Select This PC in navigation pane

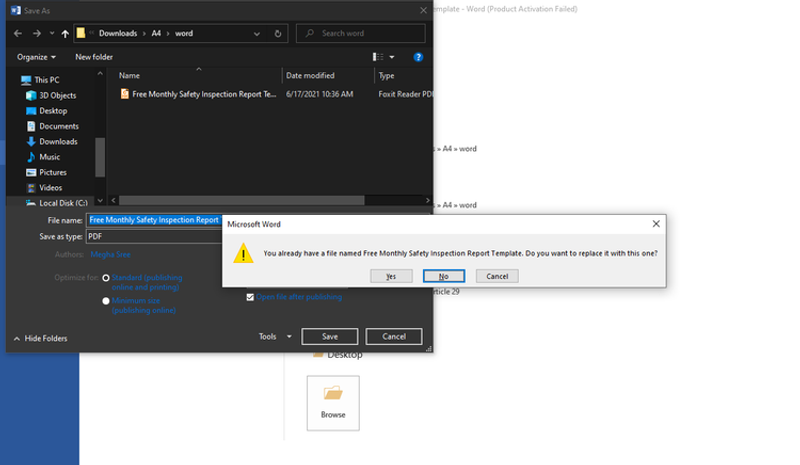(x=46, y=80)
